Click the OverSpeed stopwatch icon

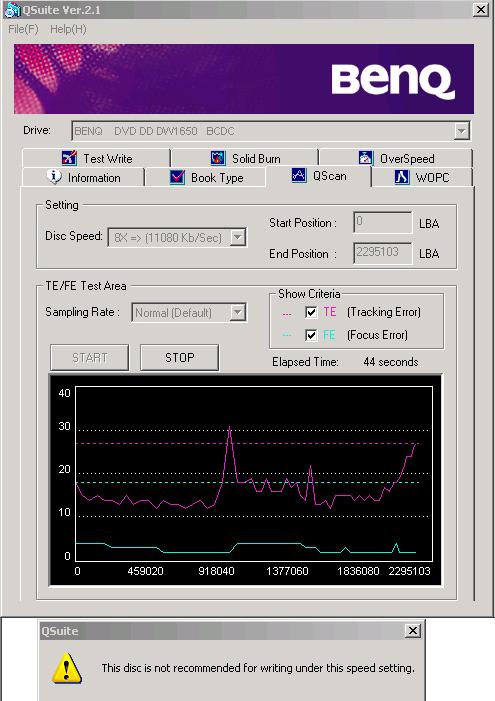[x=365, y=158]
